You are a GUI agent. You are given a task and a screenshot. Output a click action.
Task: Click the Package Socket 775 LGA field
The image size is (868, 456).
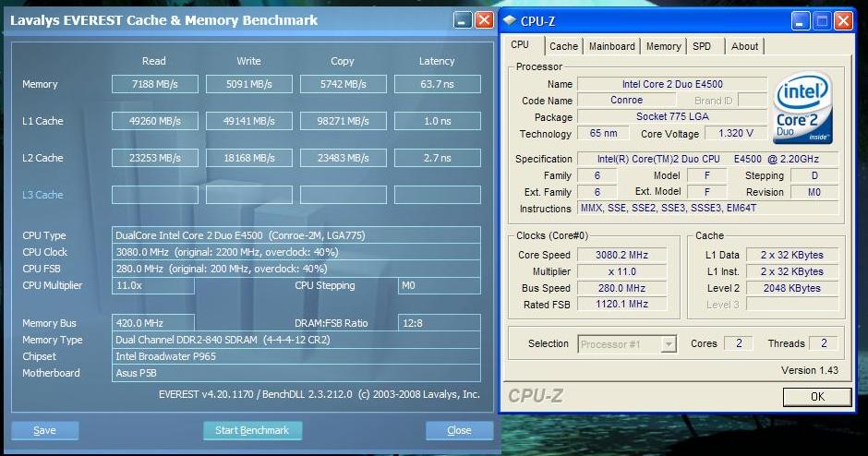(x=672, y=116)
